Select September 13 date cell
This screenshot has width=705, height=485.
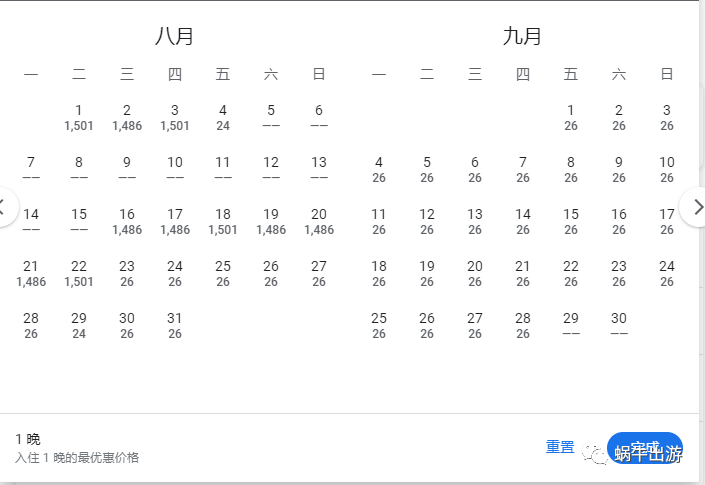click(475, 222)
